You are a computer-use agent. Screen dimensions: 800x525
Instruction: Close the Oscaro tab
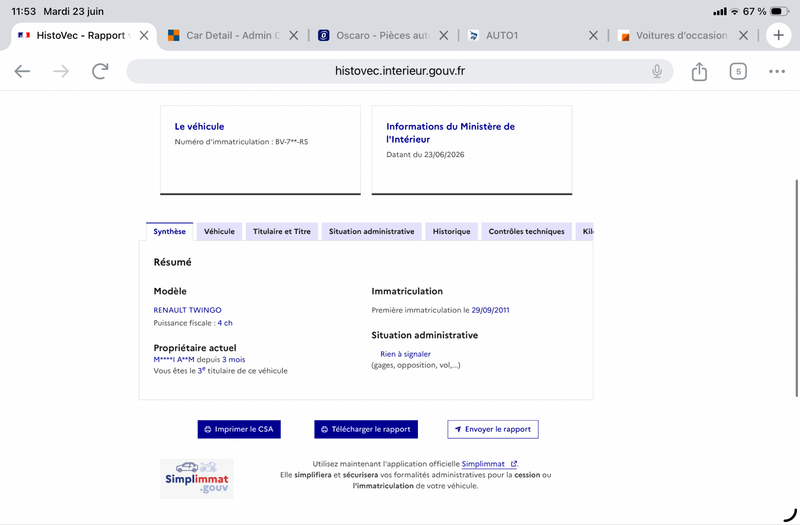(443, 35)
